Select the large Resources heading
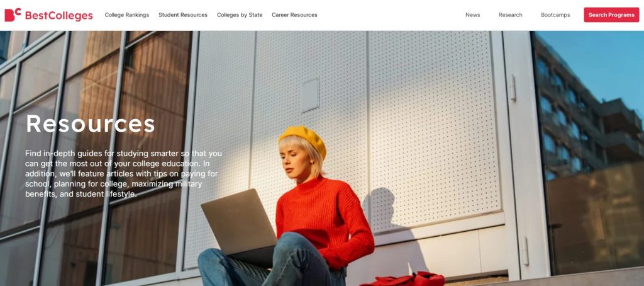The height and width of the screenshot is (286, 644). tap(91, 123)
